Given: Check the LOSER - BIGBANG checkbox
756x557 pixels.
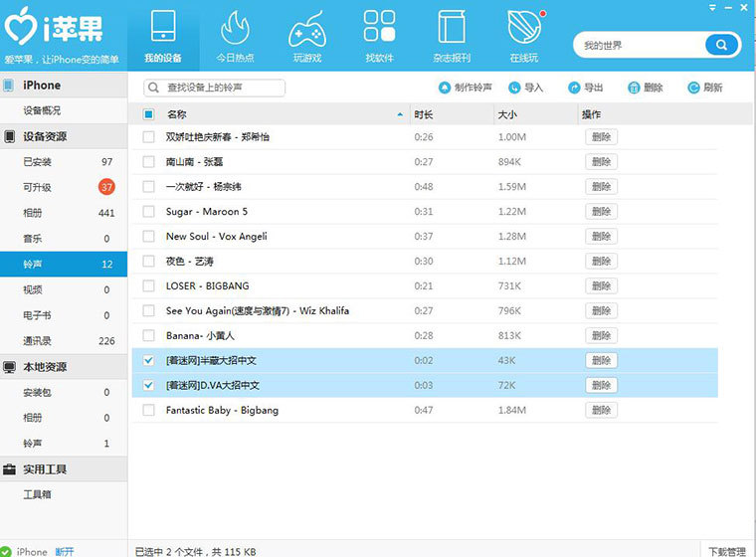Looking at the screenshot, I should pyautogui.click(x=148, y=286).
